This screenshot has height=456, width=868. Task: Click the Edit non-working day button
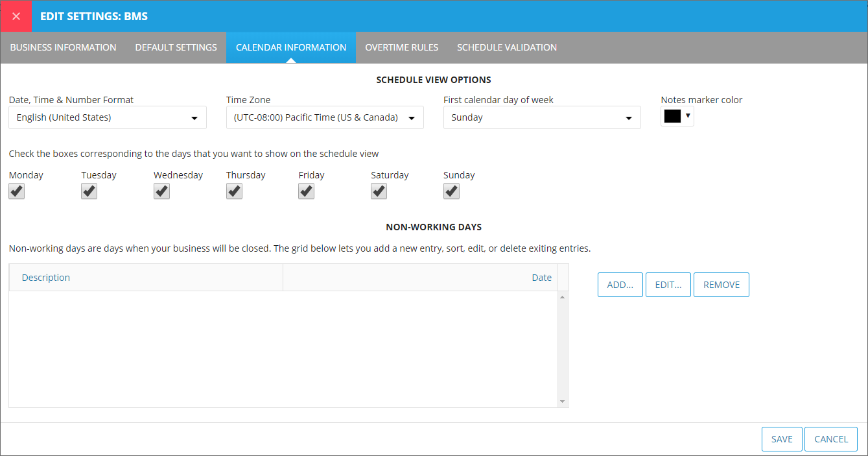click(668, 285)
